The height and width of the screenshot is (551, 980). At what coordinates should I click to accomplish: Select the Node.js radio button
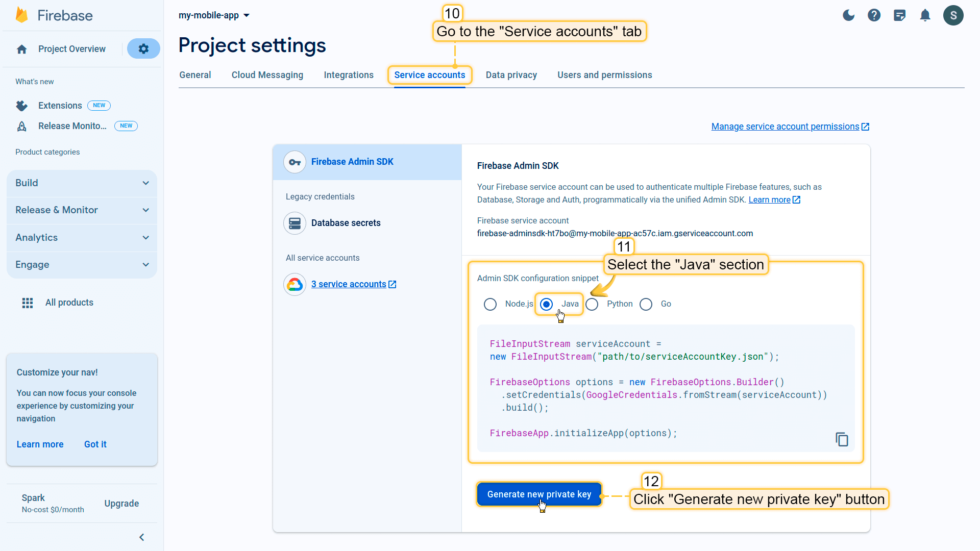pos(490,305)
